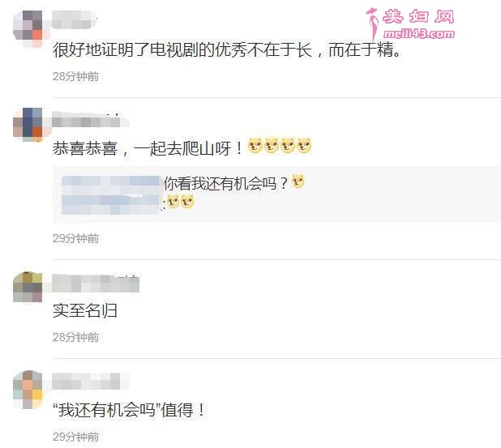The height and width of the screenshot is (448, 501).
Task: Open the meili43.com watermark logo
Action: click(411, 24)
